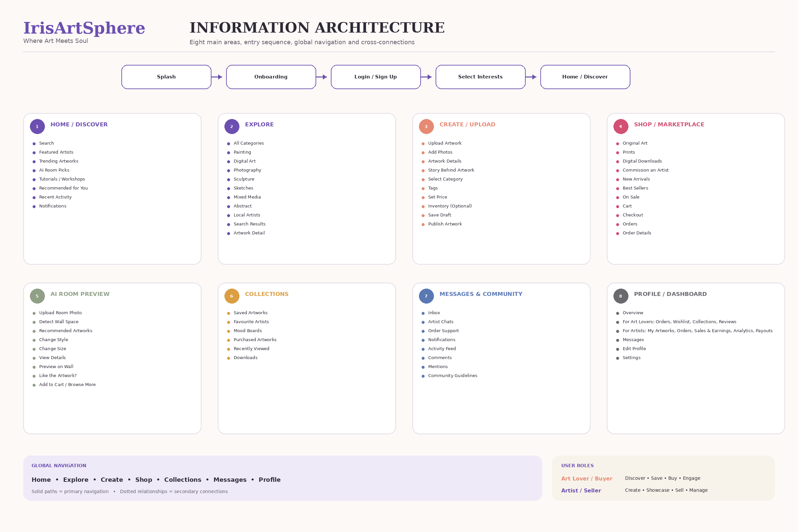This screenshot has height=532, width=798.
Task: Choose Create in the global navigation
Action: point(112,480)
